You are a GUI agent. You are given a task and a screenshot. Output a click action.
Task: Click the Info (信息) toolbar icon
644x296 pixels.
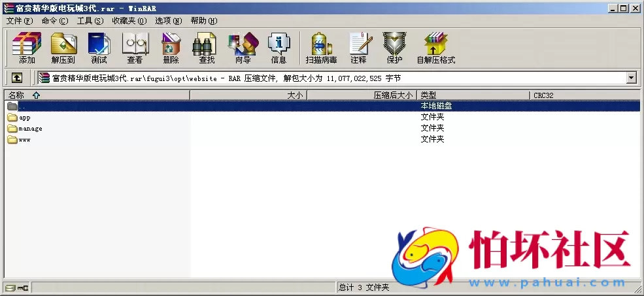pos(279,44)
